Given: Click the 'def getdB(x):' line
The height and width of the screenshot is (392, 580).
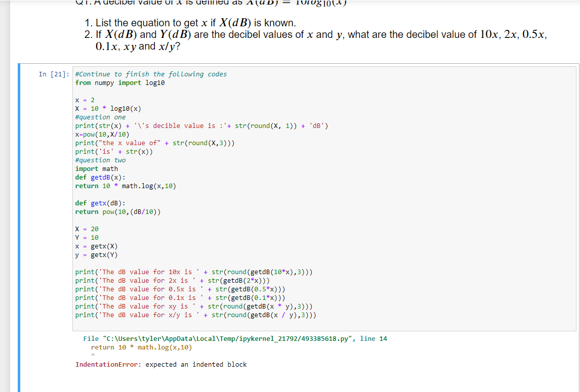Looking at the screenshot, I should (x=100, y=177).
